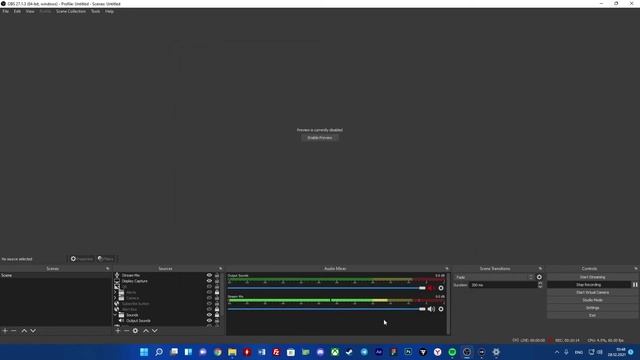Click Studio Mode button
Viewport: 640px width, 360px height.
pyautogui.click(x=592, y=300)
